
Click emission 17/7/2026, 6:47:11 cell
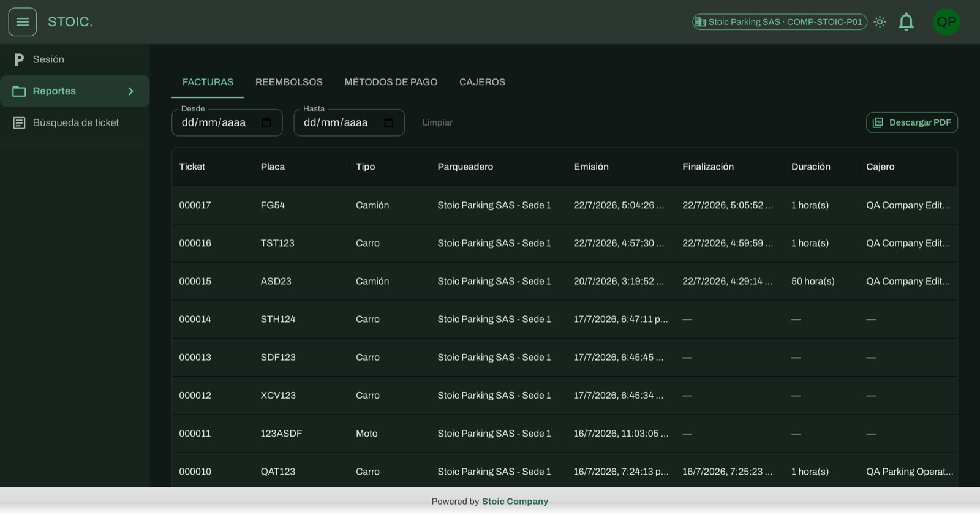click(x=620, y=319)
